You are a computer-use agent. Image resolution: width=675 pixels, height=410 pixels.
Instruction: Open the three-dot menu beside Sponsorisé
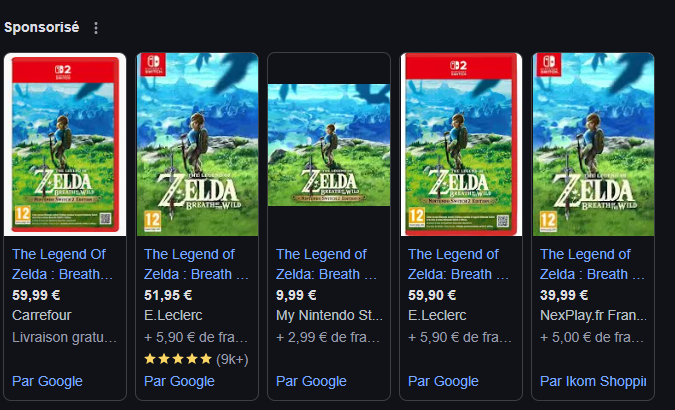point(96,28)
